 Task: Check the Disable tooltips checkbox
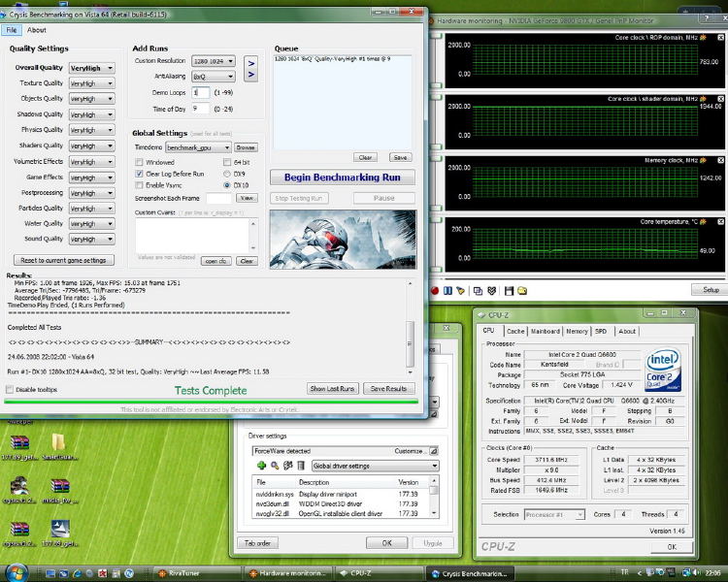coord(10,389)
